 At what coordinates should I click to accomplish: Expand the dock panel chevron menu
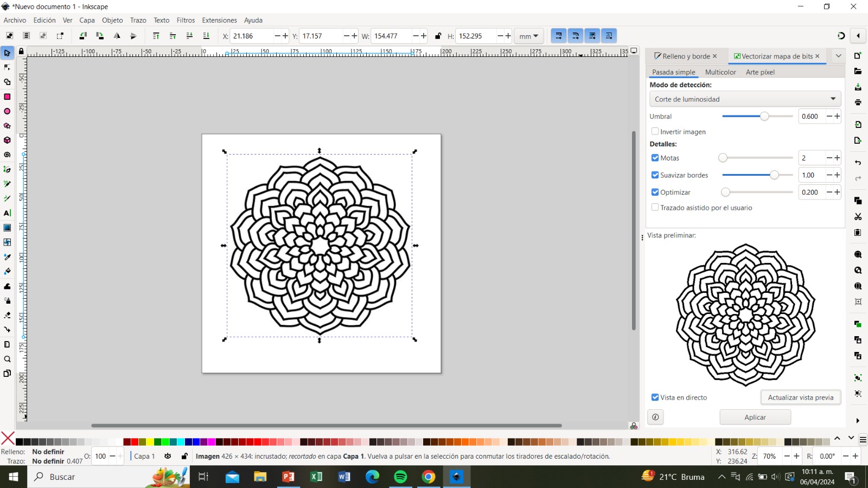838,56
